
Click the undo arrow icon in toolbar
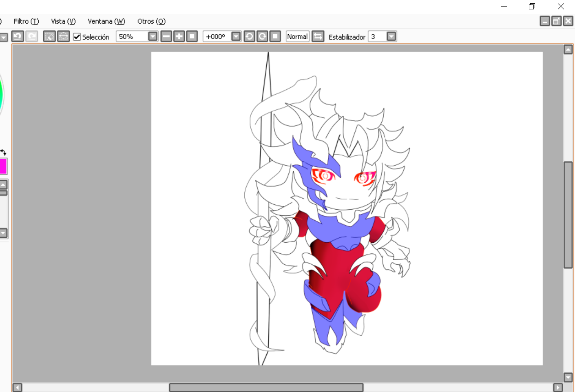(18, 36)
